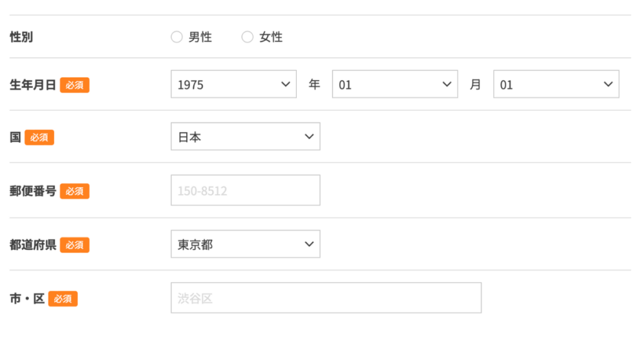Click the 必須 badge beside 国
This screenshot has width=644, height=338.
40,138
